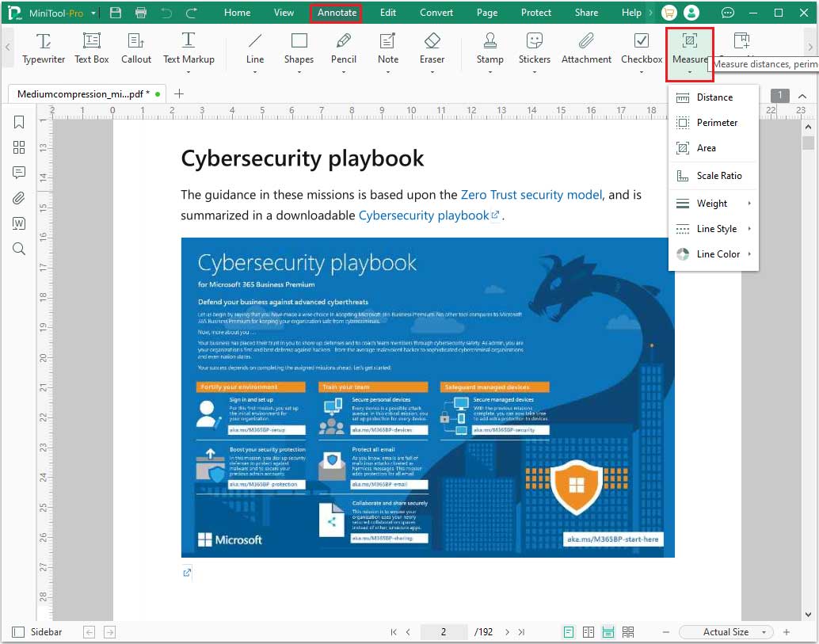The width and height of the screenshot is (819, 644).
Task: Select the Callout tool
Action: point(135,48)
